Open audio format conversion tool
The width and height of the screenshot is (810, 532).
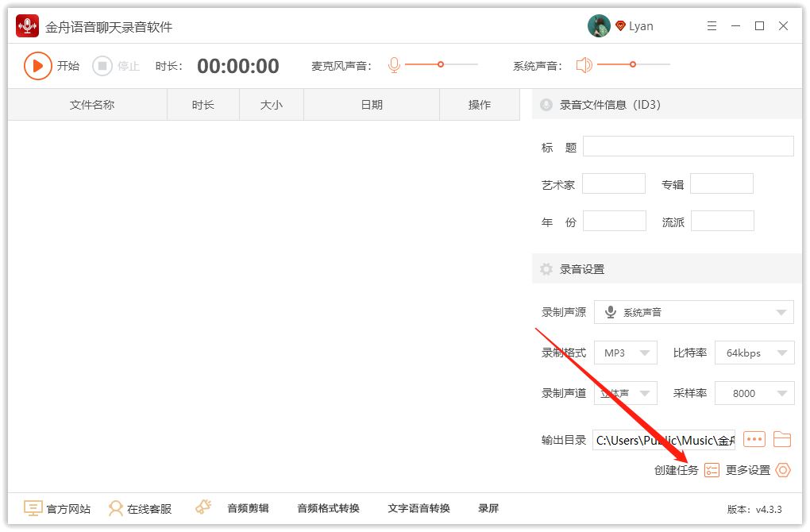pyautogui.click(x=328, y=508)
